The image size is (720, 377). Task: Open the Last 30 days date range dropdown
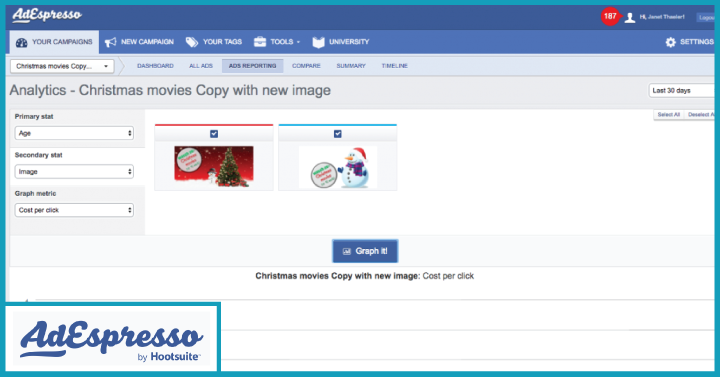pos(681,90)
